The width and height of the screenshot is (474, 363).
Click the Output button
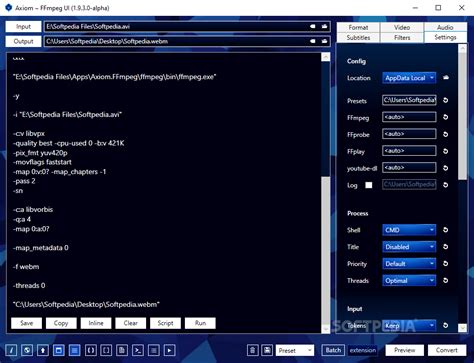pyautogui.click(x=23, y=41)
